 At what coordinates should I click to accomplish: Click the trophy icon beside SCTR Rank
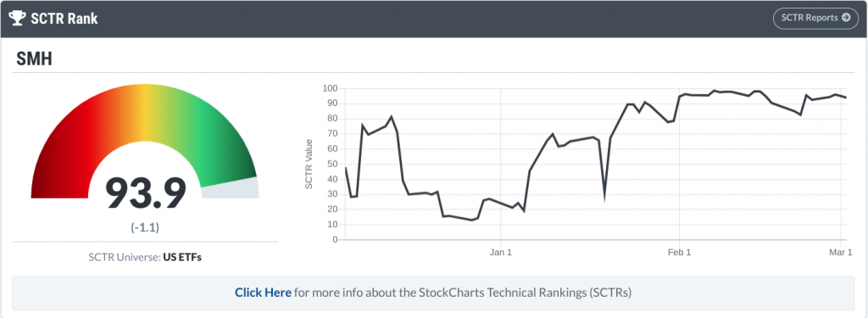pyautogui.click(x=17, y=19)
